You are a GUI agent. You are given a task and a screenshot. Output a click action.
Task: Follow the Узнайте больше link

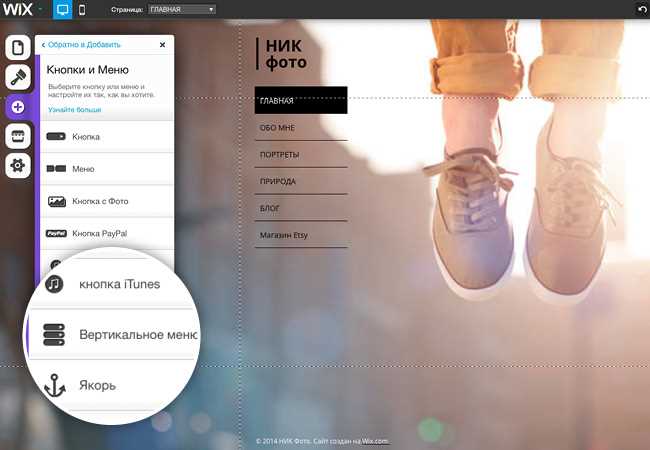point(75,110)
